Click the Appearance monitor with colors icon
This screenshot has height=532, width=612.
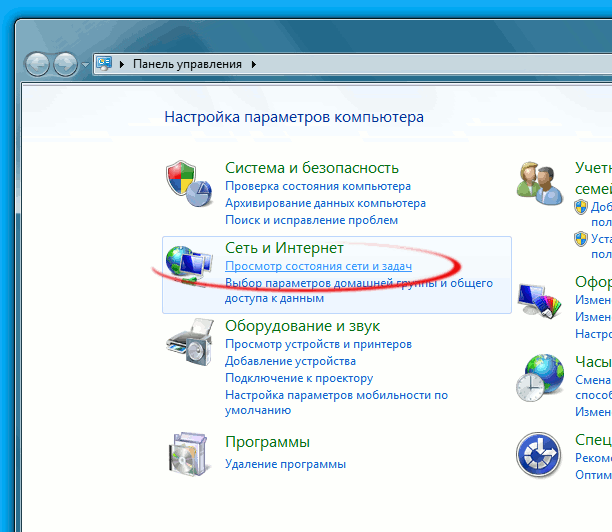[540, 298]
